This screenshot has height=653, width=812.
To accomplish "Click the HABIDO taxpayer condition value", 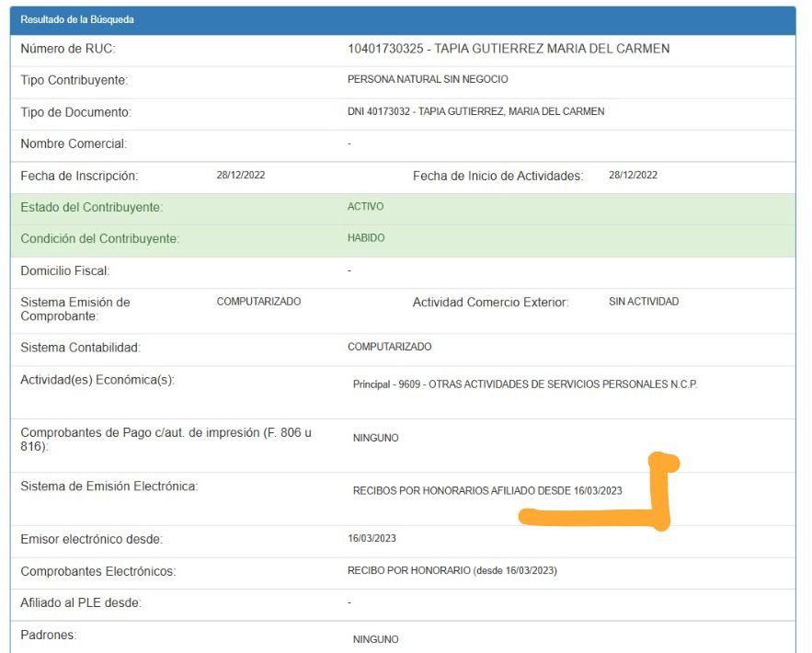I will pyautogui.click(x=366, y=238).
